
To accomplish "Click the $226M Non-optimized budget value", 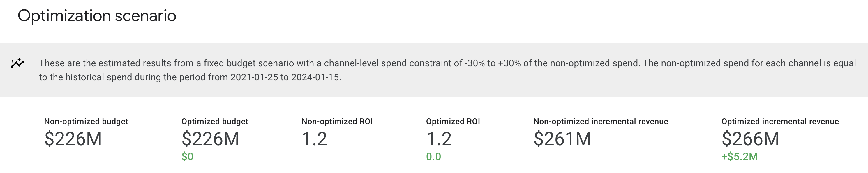I will point(73,139).
